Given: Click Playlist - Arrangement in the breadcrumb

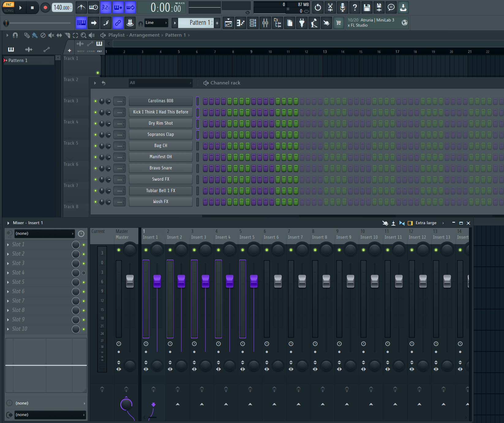Looking at the screenshot, I should pos(134,35).
